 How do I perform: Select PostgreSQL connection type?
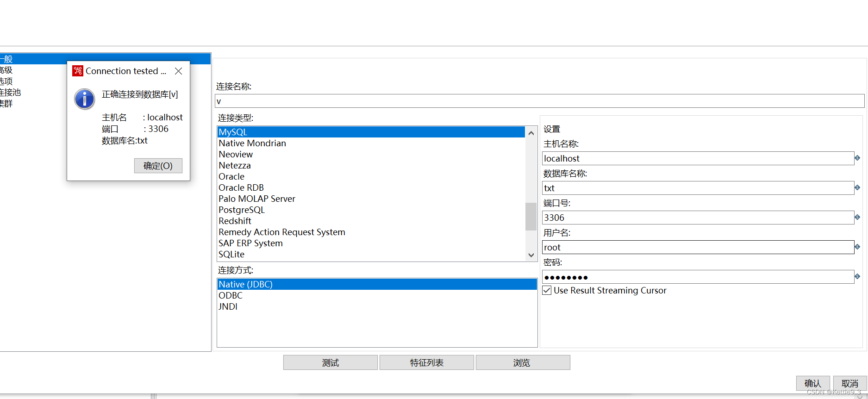tap(371, 210)
